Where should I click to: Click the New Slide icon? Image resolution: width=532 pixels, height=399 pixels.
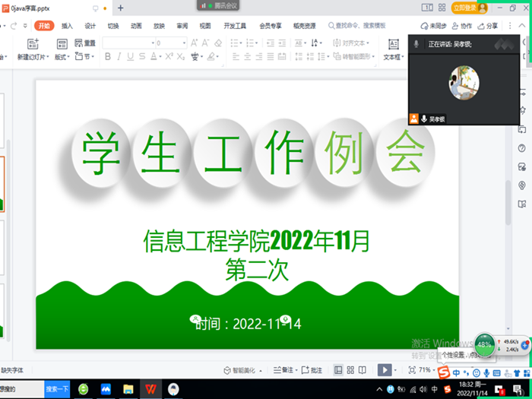coord(33,44)
